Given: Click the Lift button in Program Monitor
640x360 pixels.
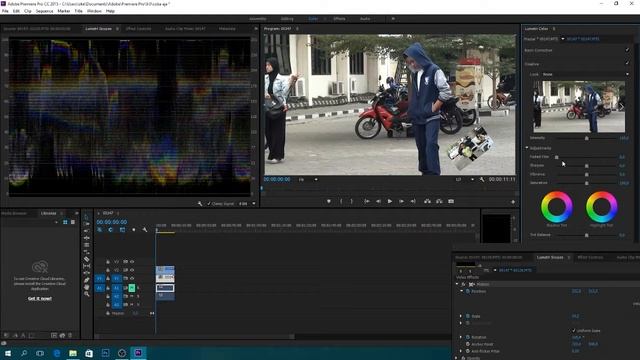Looking at the screenshot, I should 427,201.
